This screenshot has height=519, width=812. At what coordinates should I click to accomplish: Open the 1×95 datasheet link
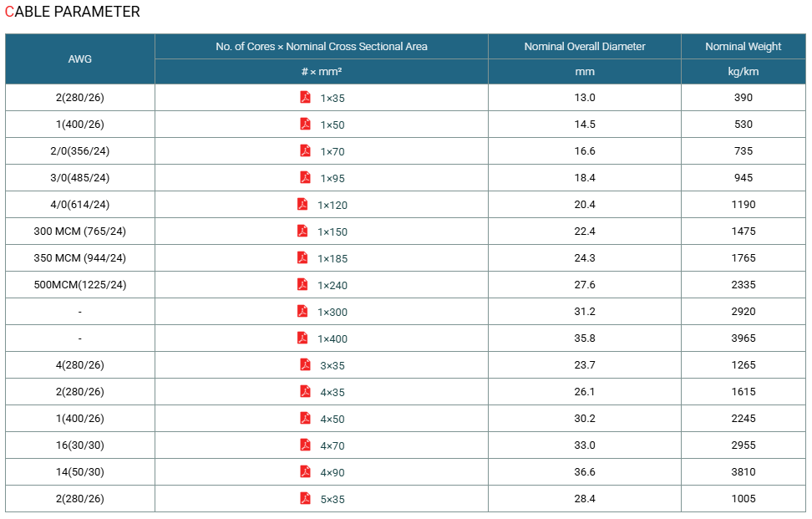[x=332, y=178]
